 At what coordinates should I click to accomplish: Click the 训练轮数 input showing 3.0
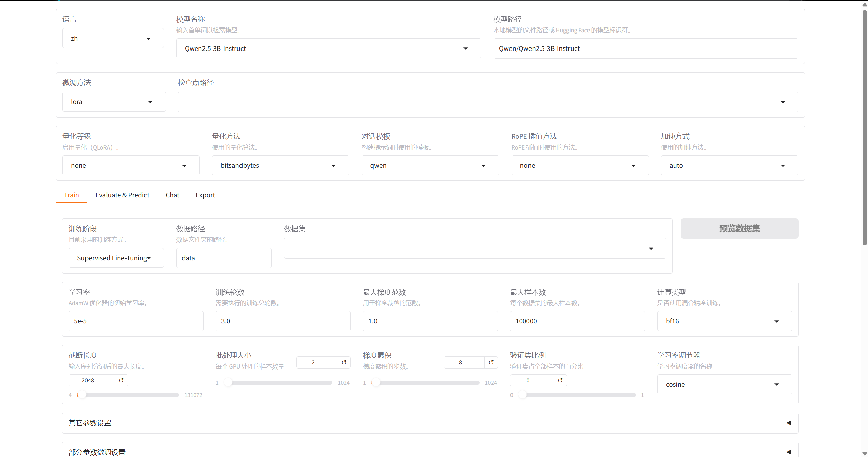(x=283, y=321)
